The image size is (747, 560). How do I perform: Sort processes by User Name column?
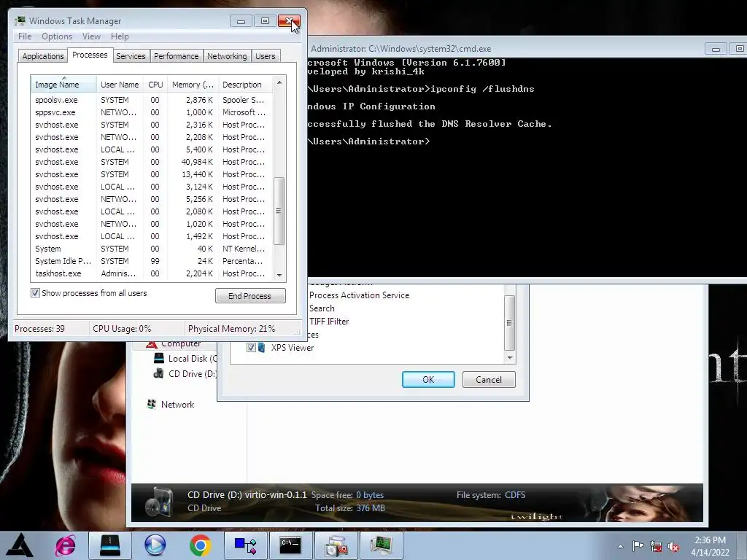120,85
